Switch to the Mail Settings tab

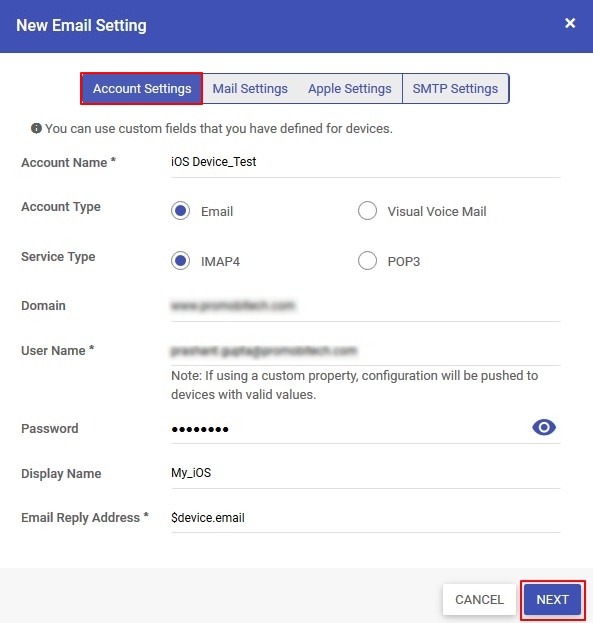click(x=250, y=88)
